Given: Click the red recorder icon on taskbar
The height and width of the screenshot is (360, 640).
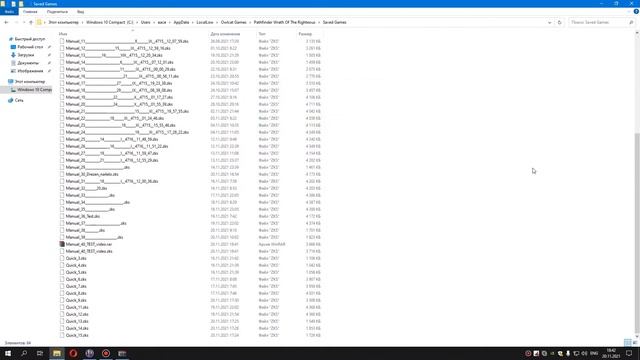Looking at the screenshot, I should coord(106,353).
